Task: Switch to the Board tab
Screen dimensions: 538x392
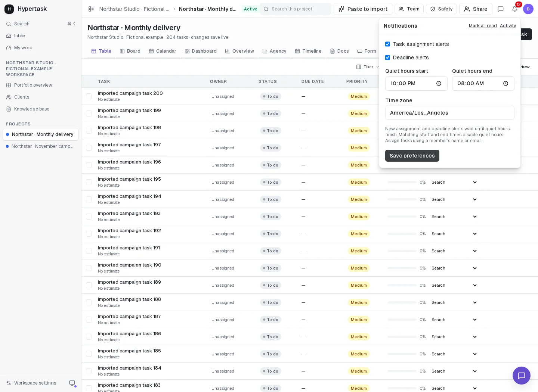Action: [130, 51]
